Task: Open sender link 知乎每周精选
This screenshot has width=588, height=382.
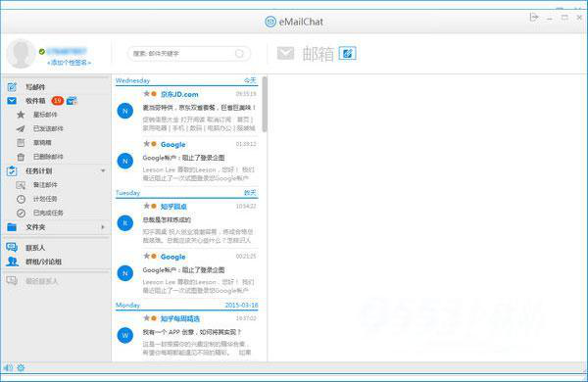Action: coord(180,318)
